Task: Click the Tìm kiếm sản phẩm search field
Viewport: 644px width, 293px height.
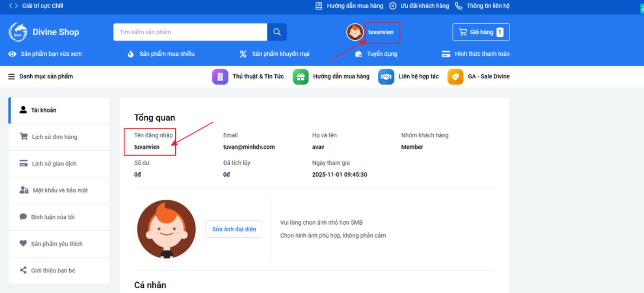Action: (x=190, y=32)
